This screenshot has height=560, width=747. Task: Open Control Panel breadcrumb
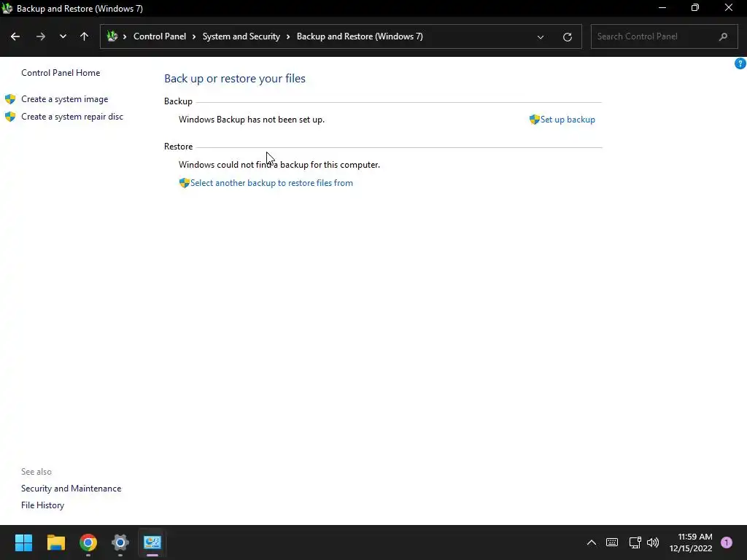click(160, 36)
